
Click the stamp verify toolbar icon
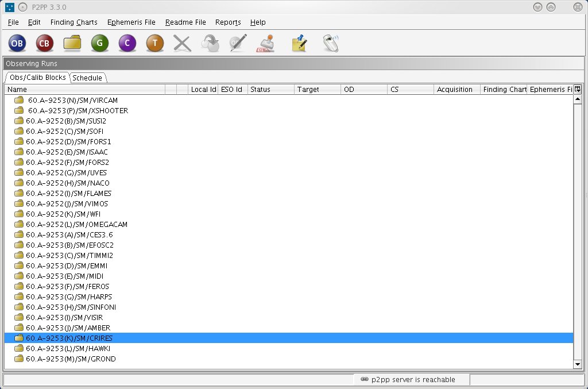click(265, 43)
